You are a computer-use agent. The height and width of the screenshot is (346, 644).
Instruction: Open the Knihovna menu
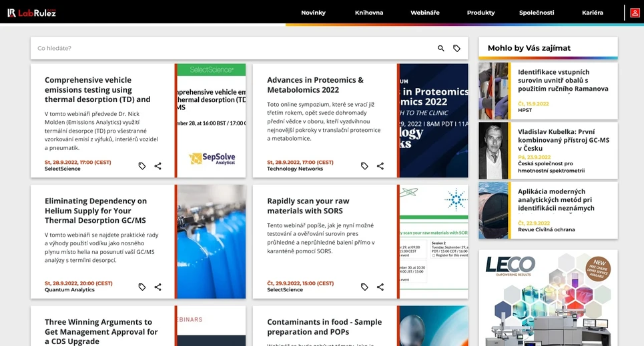(369, 13)
